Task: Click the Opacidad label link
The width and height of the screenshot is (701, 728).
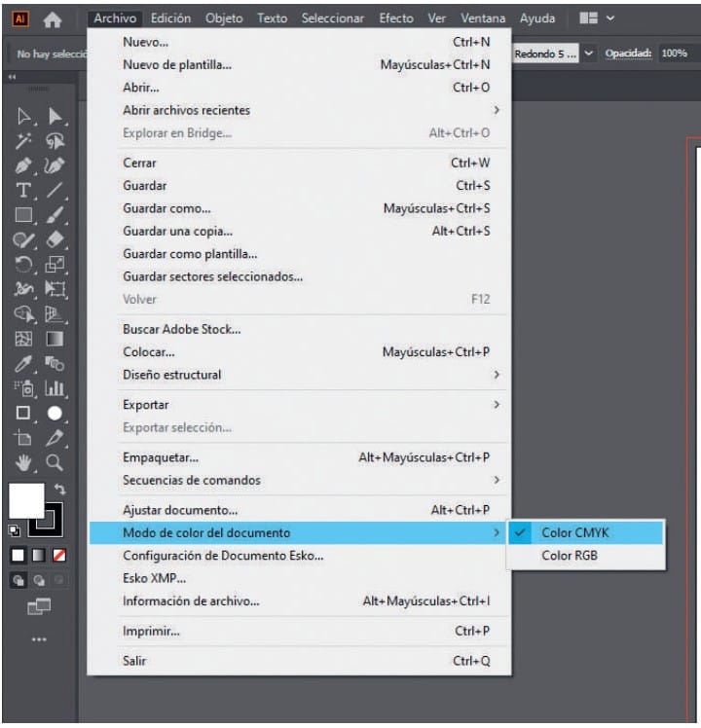Action: pos(628,54)
